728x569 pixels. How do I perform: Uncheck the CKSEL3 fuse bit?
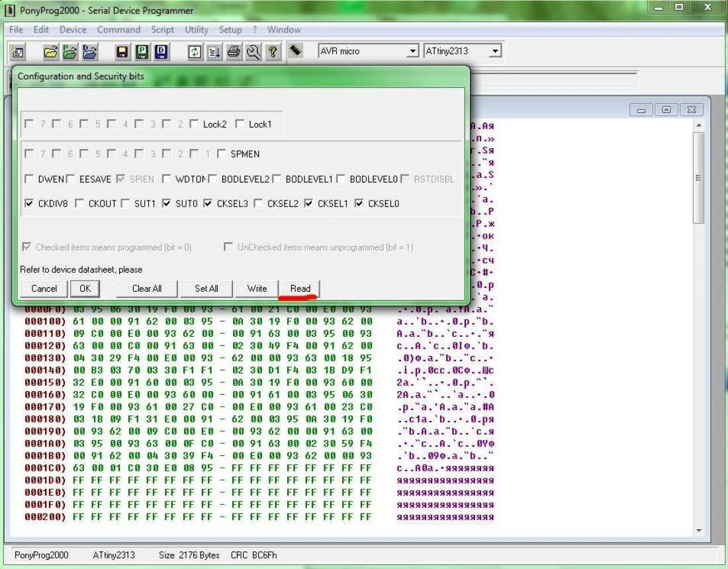coord(208,203)
